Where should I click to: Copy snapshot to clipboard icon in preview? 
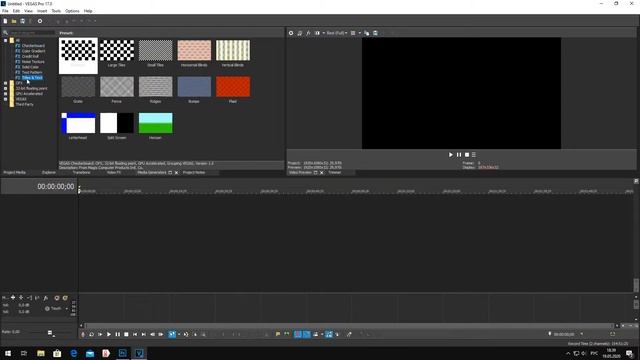click(x=367, y=33)
